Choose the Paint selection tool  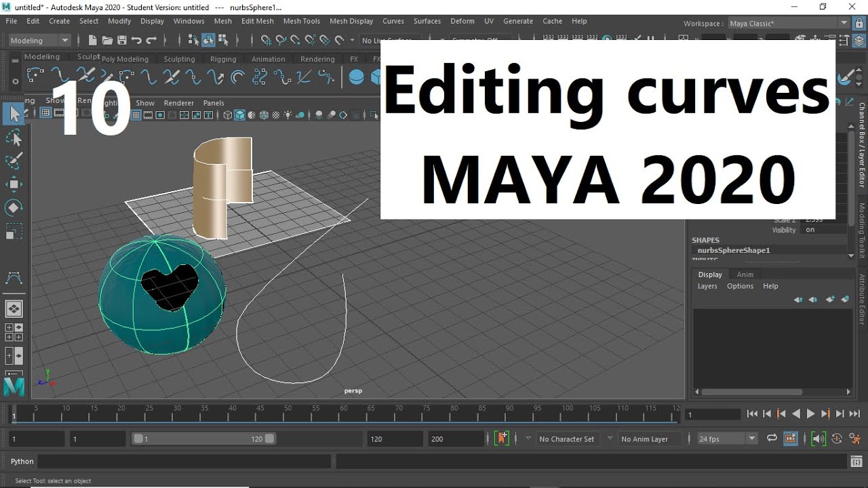click(x=14, y=161)
